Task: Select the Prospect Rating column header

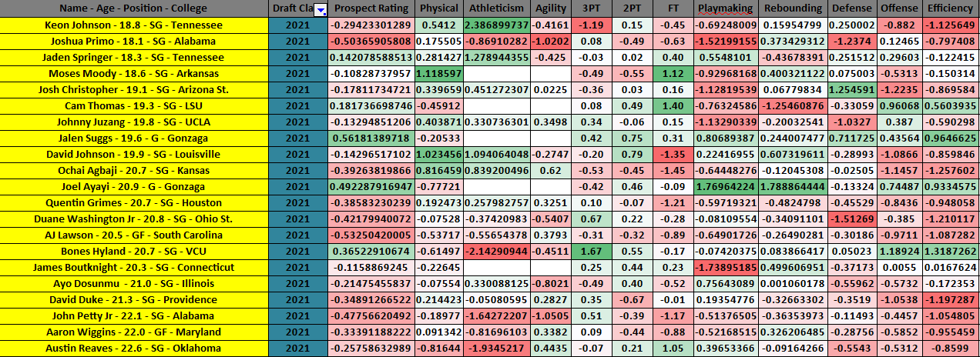Action: pyautogui.click(x=371, y=8)
